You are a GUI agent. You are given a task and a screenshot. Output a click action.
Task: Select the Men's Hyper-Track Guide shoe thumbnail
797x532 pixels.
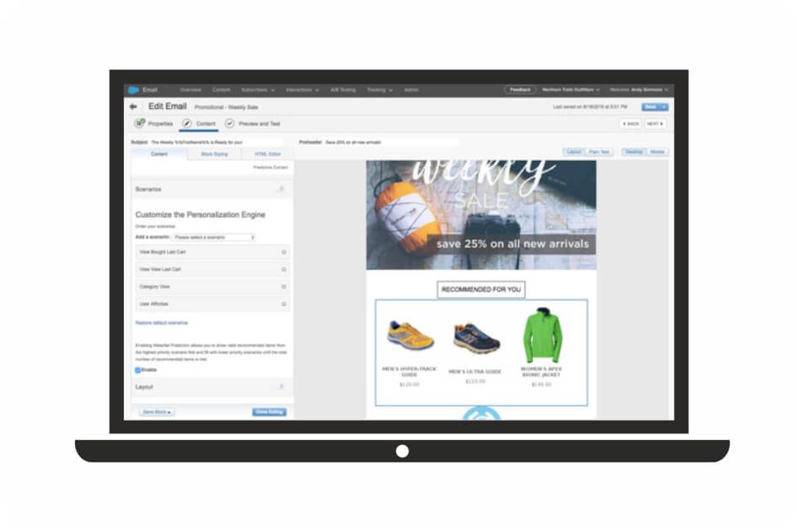tap(410, 336)
